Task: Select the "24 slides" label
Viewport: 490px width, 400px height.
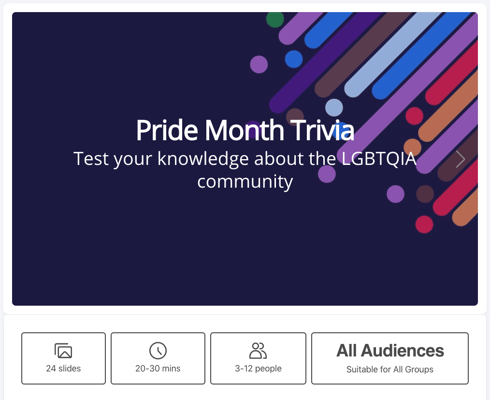Action: coord(63,368)
